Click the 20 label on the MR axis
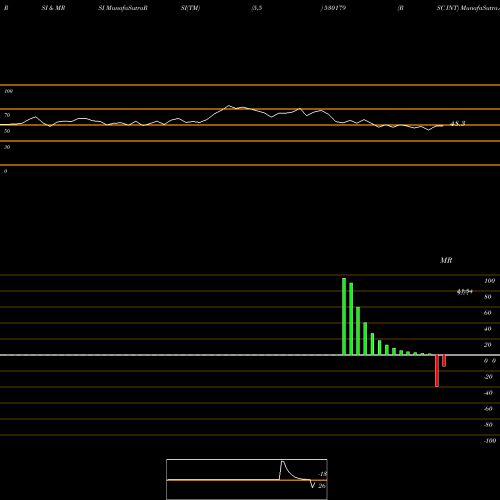The width and height of the screenshot is (500, 500). [x=488, y=345]
